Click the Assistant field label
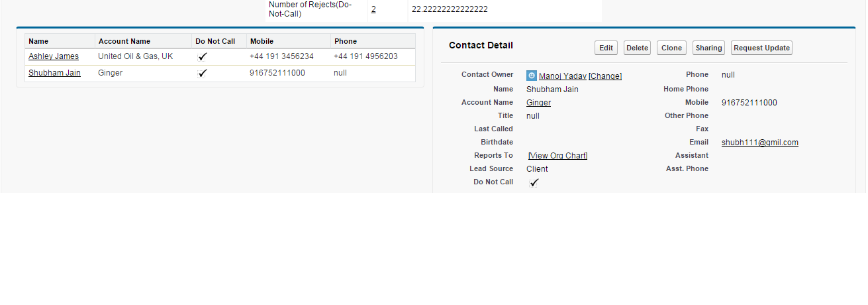The height and width of the screenshot is (305, 868). [x=692, y=155]
